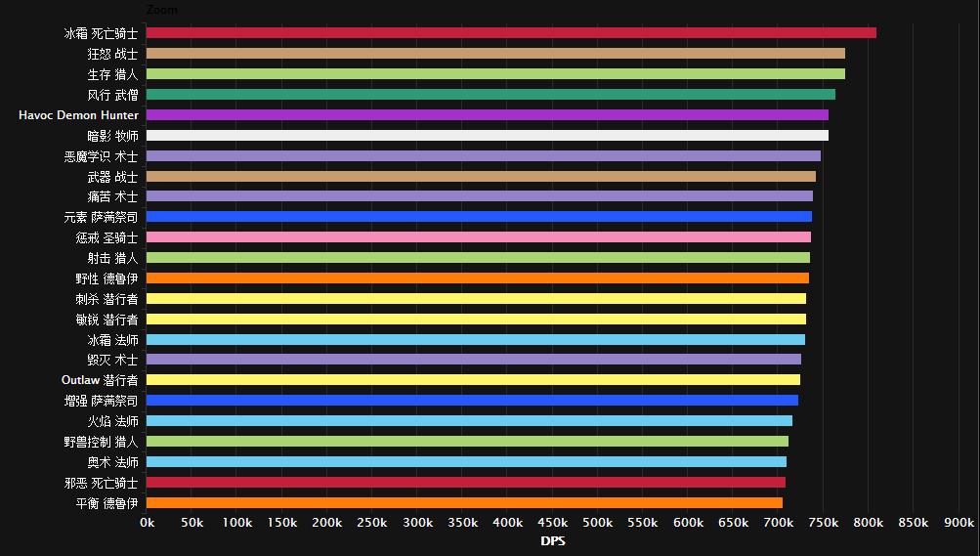Select the 冰霜 法师 light blue bar
Viewport: 980px width, 556px height.
point(476,340)
